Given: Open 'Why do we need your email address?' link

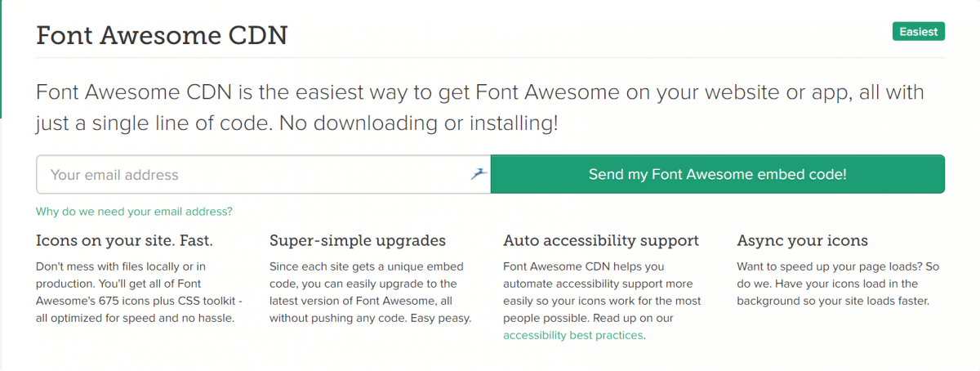Looking at the screenshot, I should pos(134,212).
